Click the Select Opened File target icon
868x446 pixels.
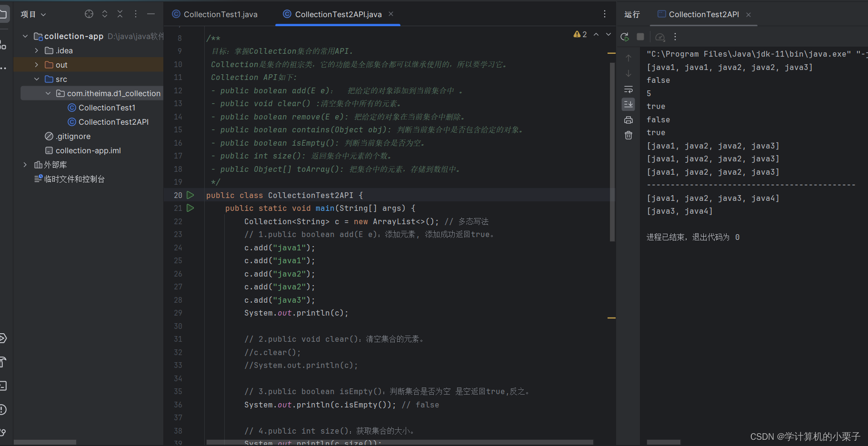tap(89, 14)
